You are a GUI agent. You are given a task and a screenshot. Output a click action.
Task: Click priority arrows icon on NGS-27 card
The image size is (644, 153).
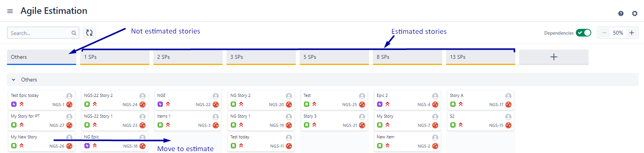(x=22, y=125)
